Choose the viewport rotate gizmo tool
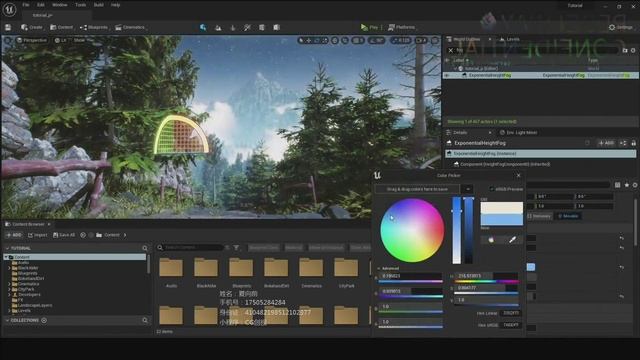Viewport: 640px width, 360px height. point(317,40)
